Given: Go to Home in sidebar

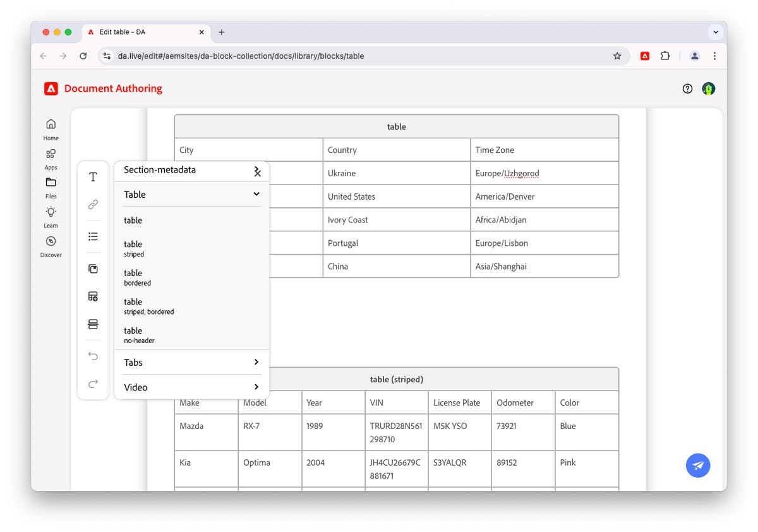Looking at the screenshot, I should [51, 130].
